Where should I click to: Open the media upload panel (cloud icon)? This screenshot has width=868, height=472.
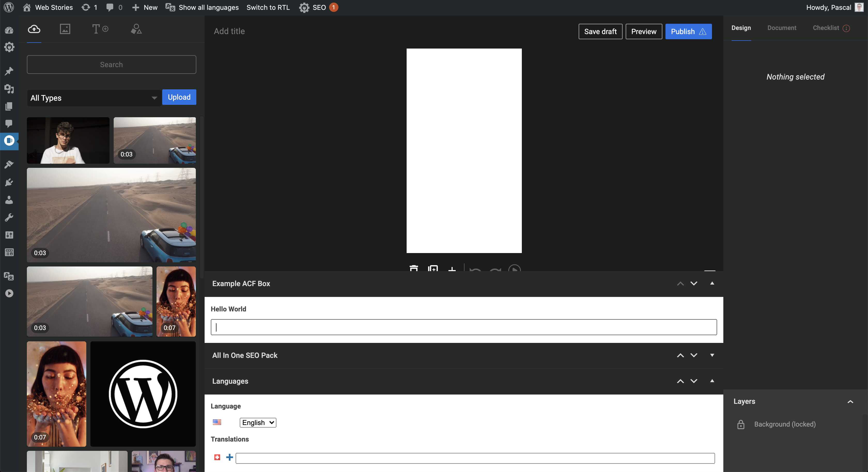coord(34,29)
